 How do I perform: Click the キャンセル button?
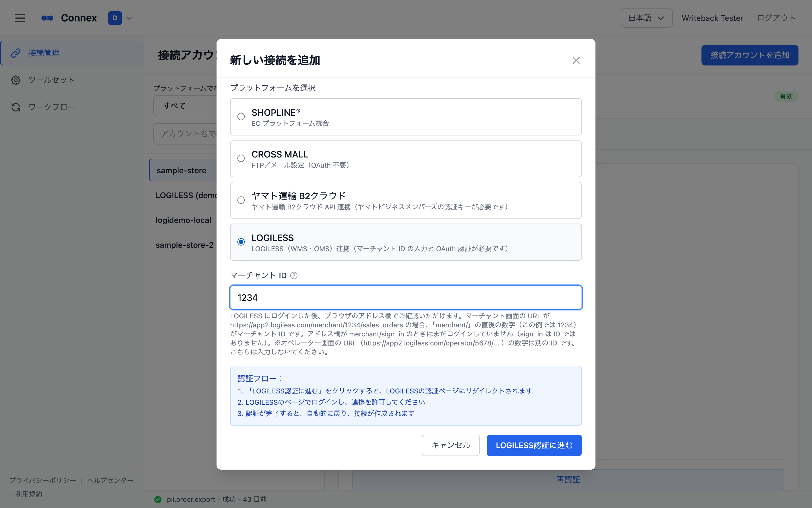point(451,445)
